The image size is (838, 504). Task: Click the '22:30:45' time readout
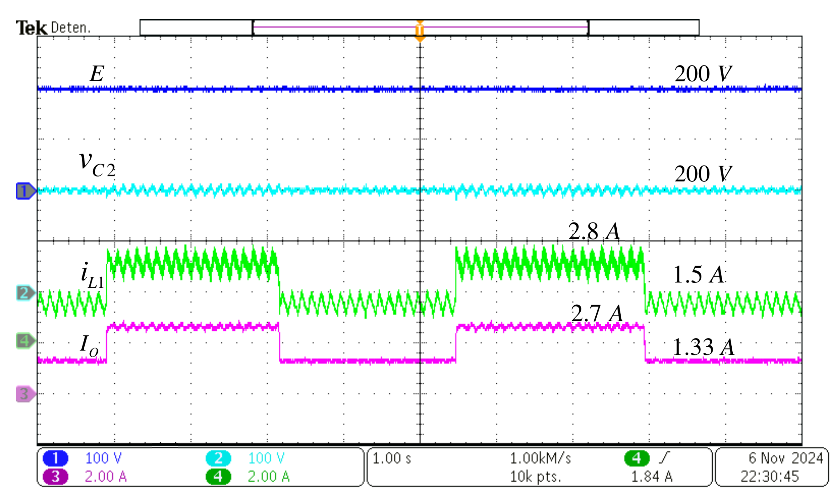pos(769,476)
